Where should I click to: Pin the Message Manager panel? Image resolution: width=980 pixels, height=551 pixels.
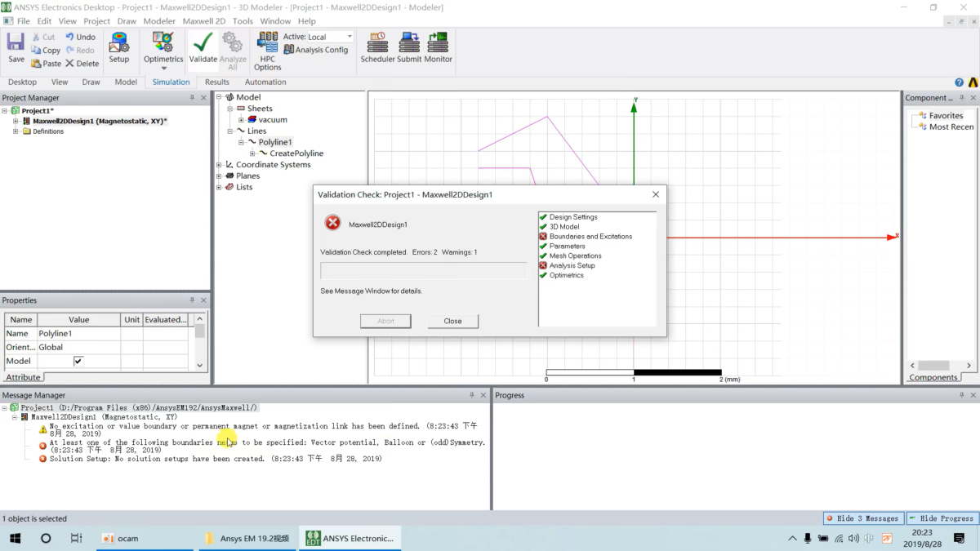point(471,395)
